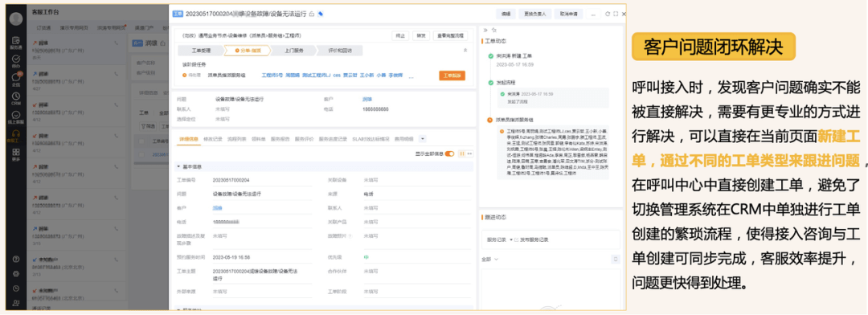This screenshot has height=315, width=868.
Task: Collapse right panel using the » icon
Action: (x=485, y=30)
